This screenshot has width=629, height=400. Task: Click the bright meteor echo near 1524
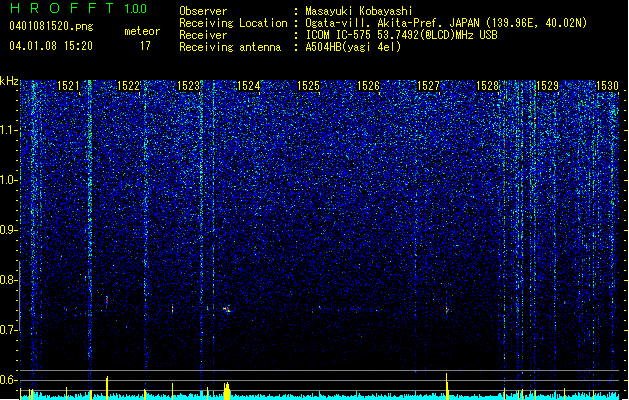(227, 310)
